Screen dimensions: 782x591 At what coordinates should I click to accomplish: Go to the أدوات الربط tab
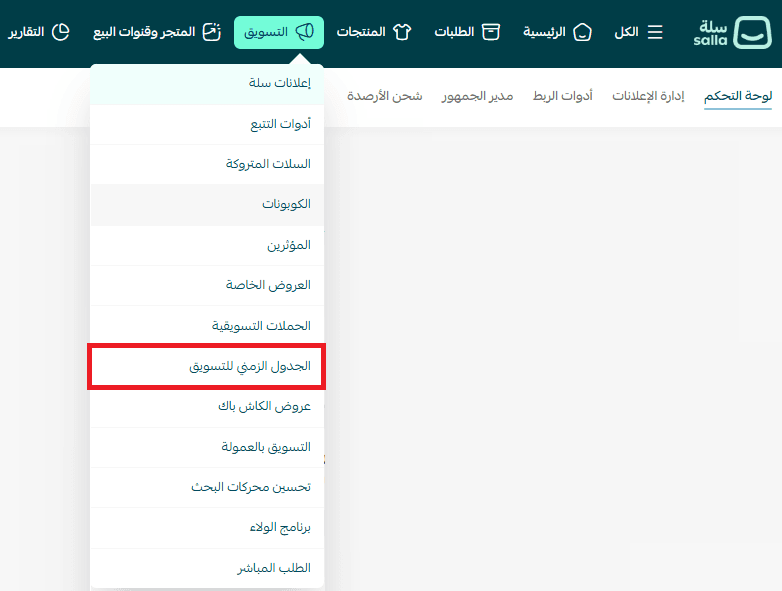click(x=562, y=96)
